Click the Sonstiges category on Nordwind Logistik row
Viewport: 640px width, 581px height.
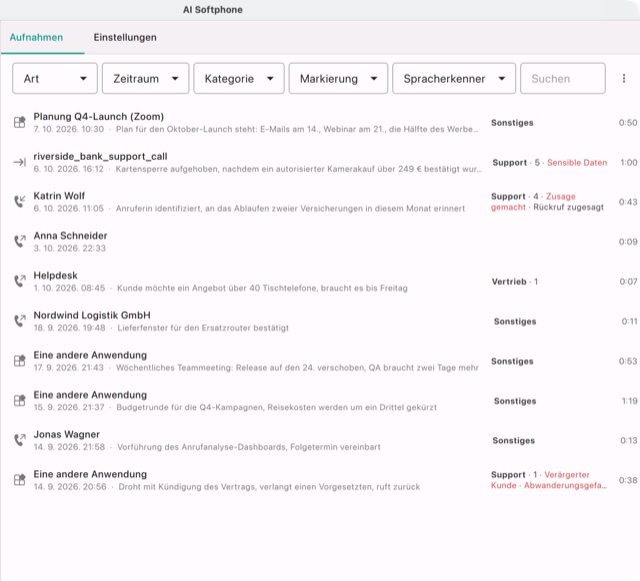point(515,321)
